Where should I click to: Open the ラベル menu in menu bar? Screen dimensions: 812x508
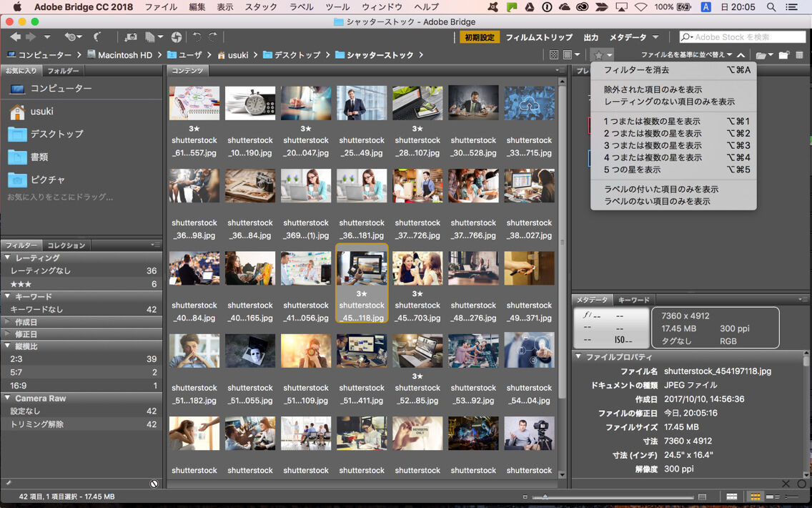[x=302, y=6]
